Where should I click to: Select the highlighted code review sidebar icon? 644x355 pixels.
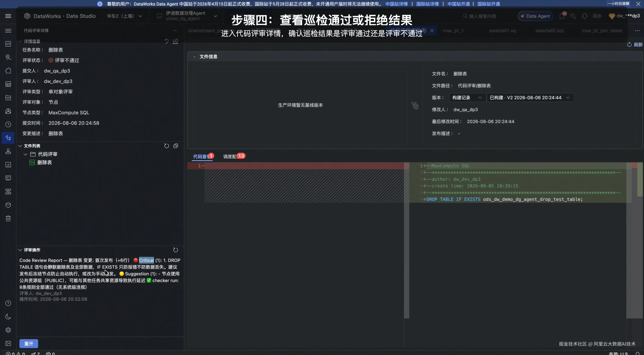8,138
